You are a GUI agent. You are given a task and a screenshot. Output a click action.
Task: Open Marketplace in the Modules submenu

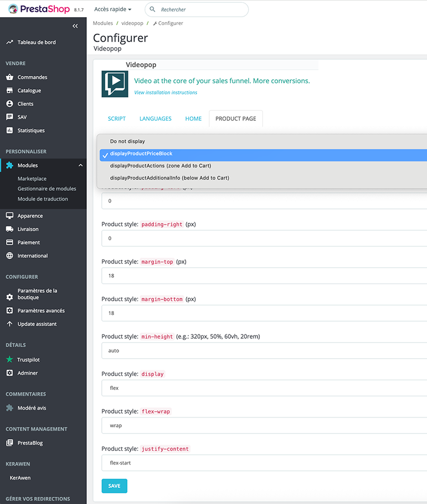[32, 179]
